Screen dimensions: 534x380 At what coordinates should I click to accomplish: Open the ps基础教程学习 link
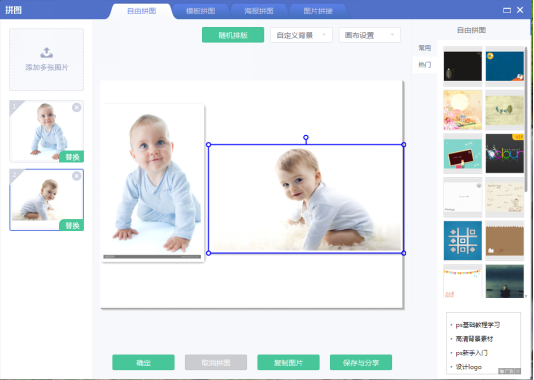pyautogui.click(x=478, y=325)
